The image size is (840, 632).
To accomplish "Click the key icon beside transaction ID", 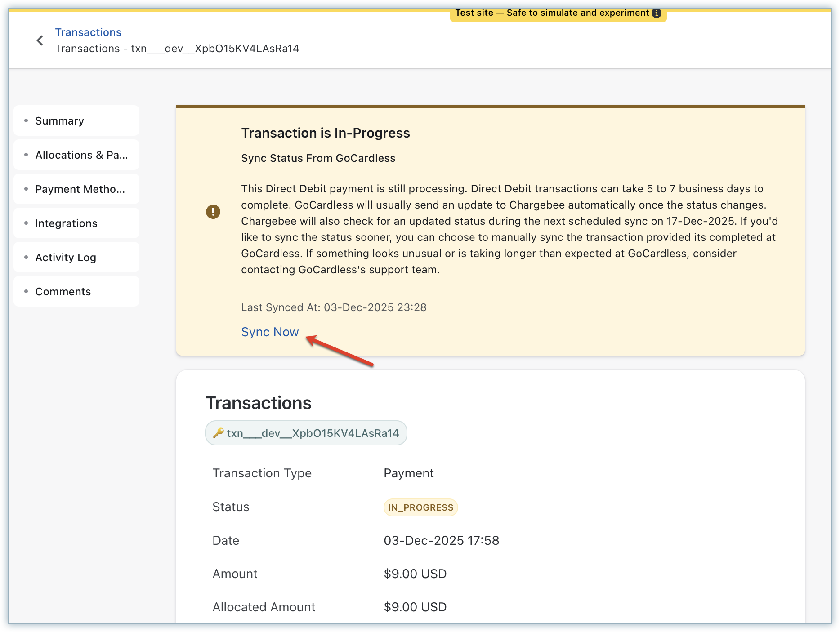I will pyautogui.click(x=219, y=433).
